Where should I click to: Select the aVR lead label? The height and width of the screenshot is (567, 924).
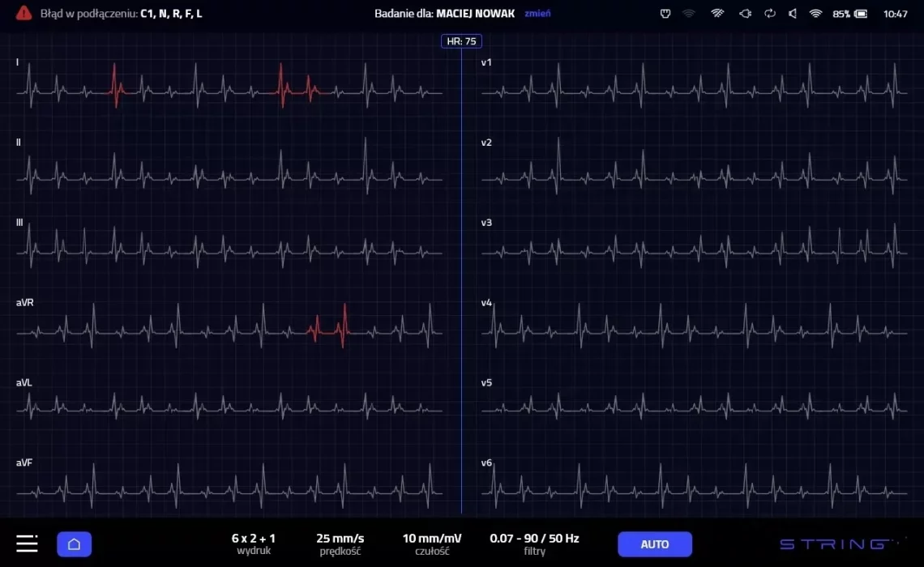coord(25,303)
